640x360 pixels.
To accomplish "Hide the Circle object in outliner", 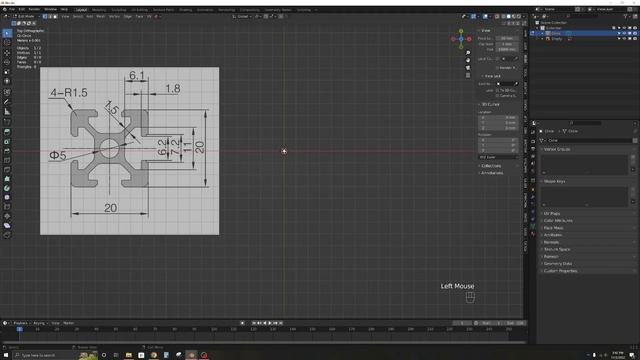I will pyautogui.click(x=624, y=33).
